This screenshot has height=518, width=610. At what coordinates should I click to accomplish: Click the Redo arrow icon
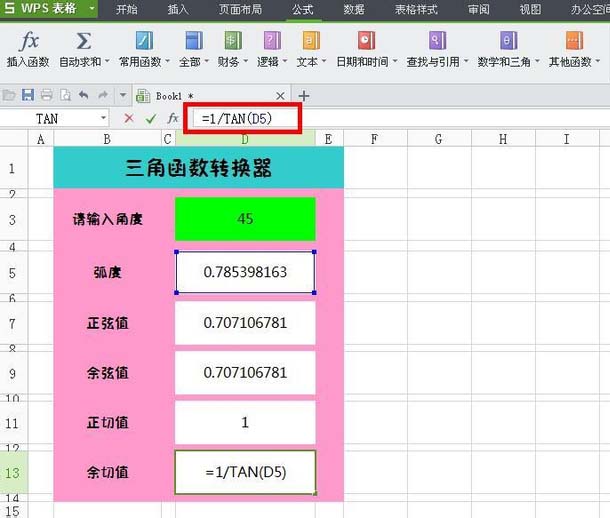tap(103, 94)
